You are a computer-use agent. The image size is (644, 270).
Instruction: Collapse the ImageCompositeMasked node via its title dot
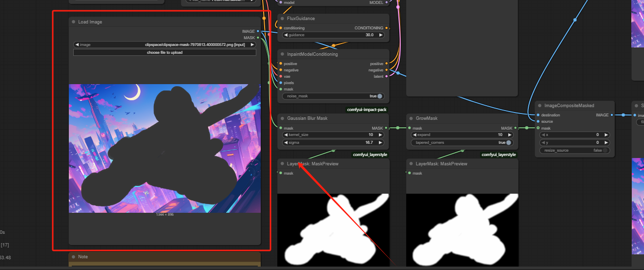click(540, 105)
